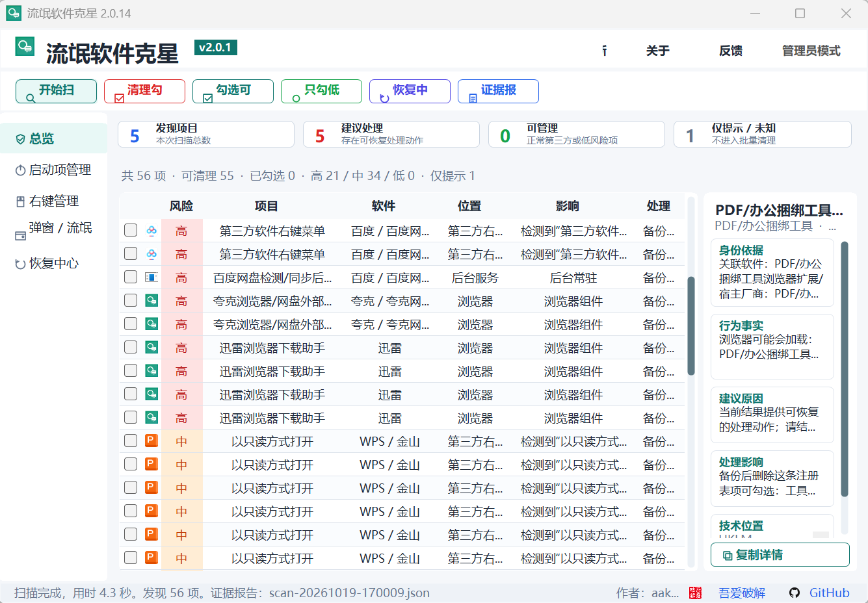Click the 风险 column header

click(x=181, y=206)
